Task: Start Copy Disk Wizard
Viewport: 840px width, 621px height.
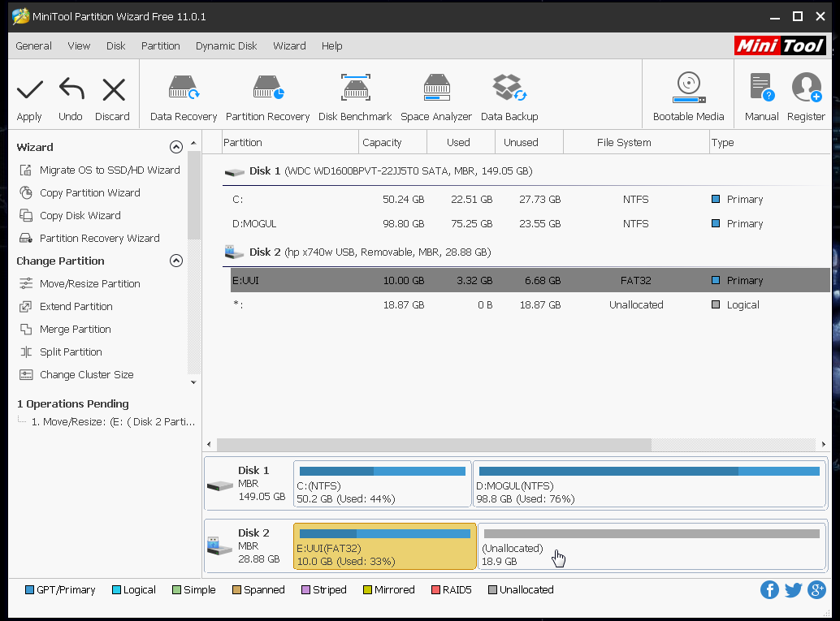Action: pos(70,215)
